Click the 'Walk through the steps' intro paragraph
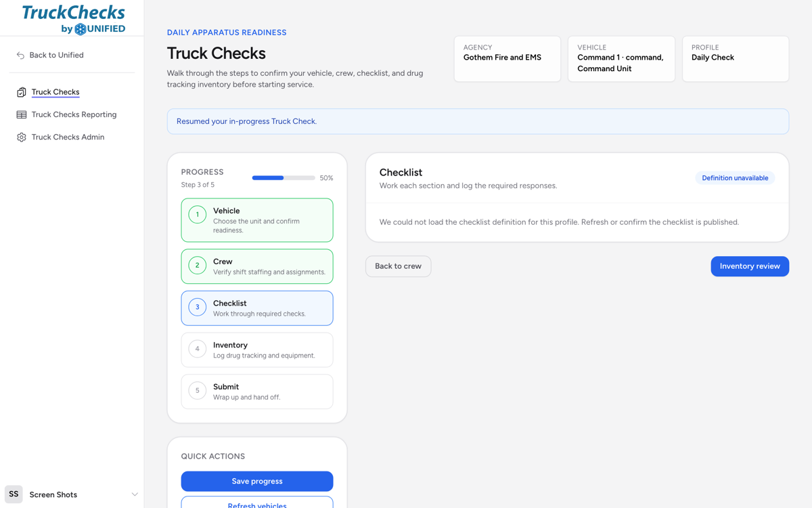 pos(295,79)
